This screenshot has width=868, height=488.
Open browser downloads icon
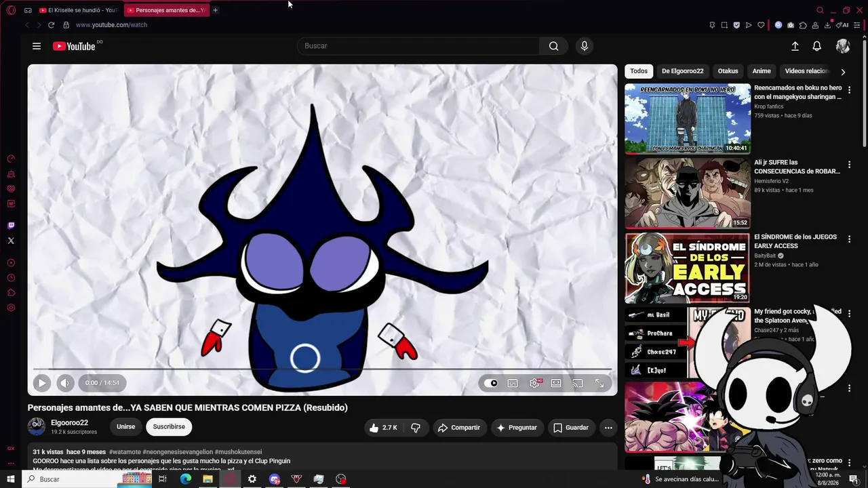coord(827,25)
